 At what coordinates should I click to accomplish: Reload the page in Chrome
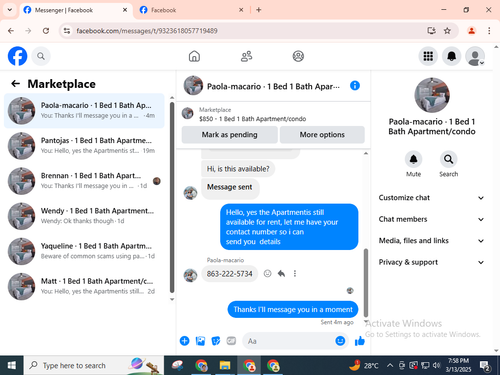[x=46, y=31]
